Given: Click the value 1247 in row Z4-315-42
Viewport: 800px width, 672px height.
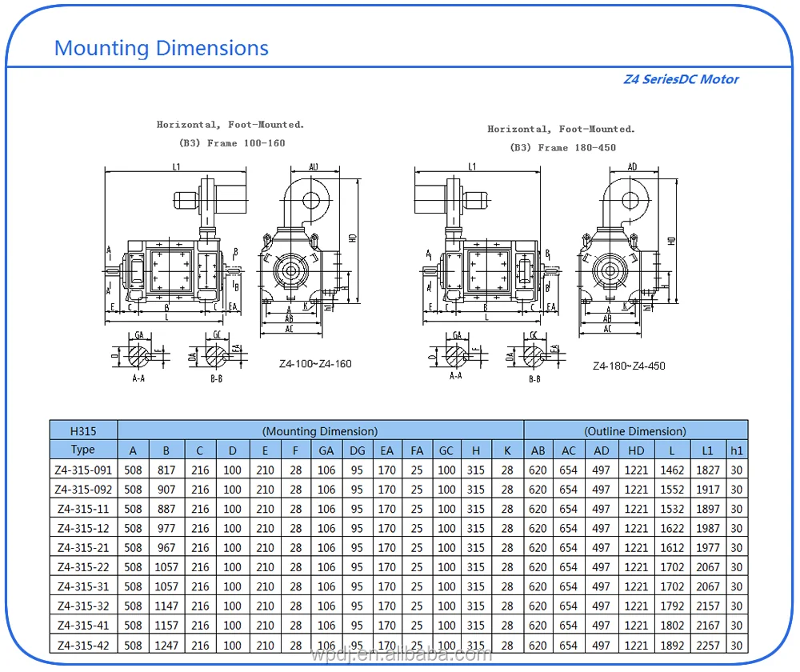Looking at the screenshot, I should (166, 644).
